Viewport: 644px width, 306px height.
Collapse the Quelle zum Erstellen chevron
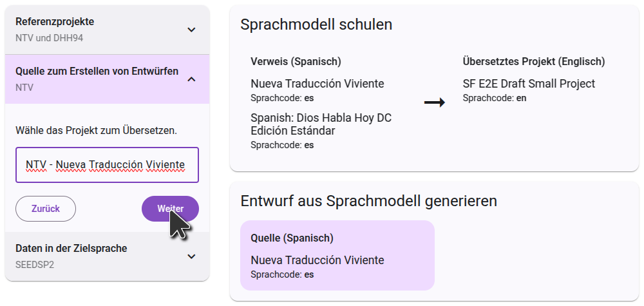pyautogui.click(x=191, y=79)
